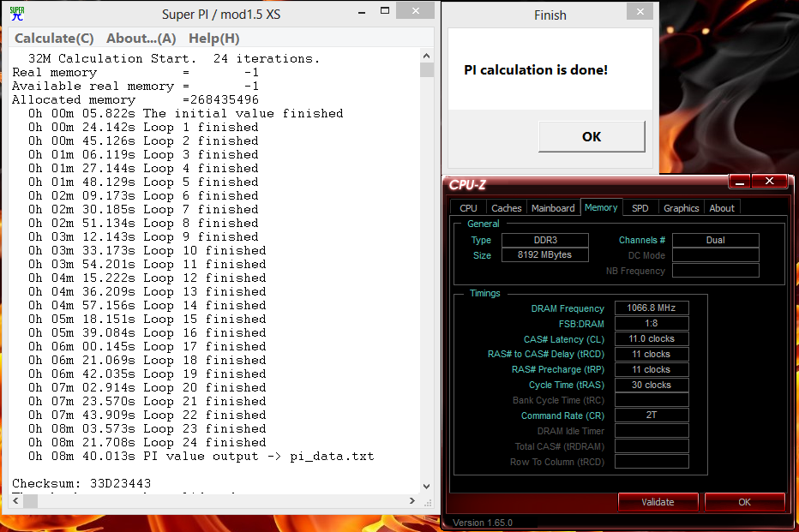The width and height of the screenshot is (799, 532).
Task: Close the CPU-Z window
Action: 770,182
